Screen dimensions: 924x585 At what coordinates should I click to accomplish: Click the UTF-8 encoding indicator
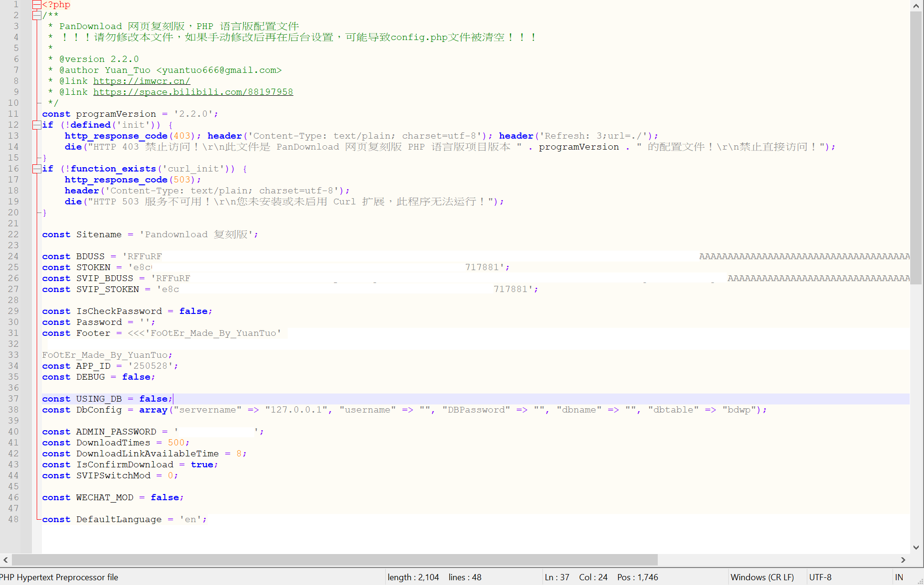[x=822, y=577]
